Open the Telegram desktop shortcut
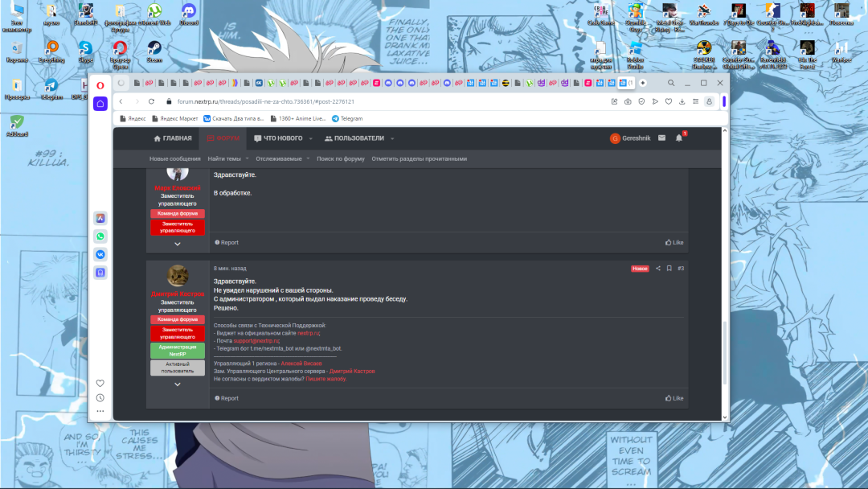 (x=51, y=89)
